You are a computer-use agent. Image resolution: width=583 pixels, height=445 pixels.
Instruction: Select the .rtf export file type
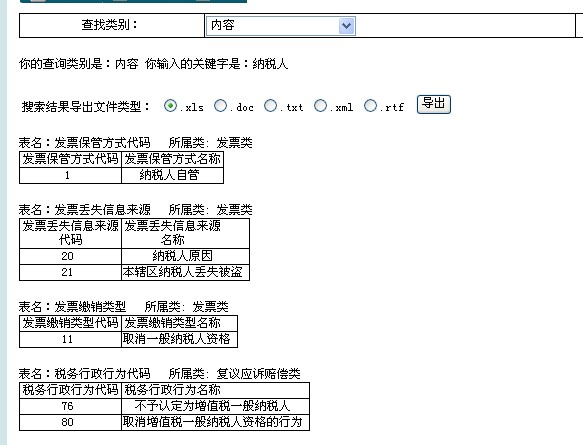(370, 106)
